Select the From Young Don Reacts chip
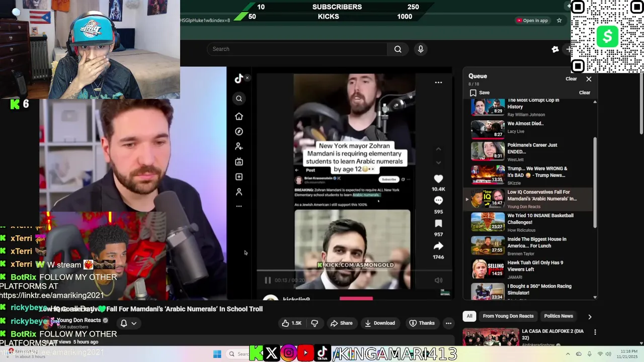Viewport: 644px width, 362px height. coord(508,316)
